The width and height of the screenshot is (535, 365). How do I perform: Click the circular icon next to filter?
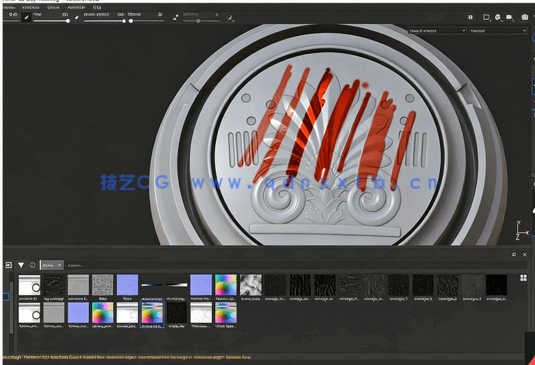coord(32,265)
